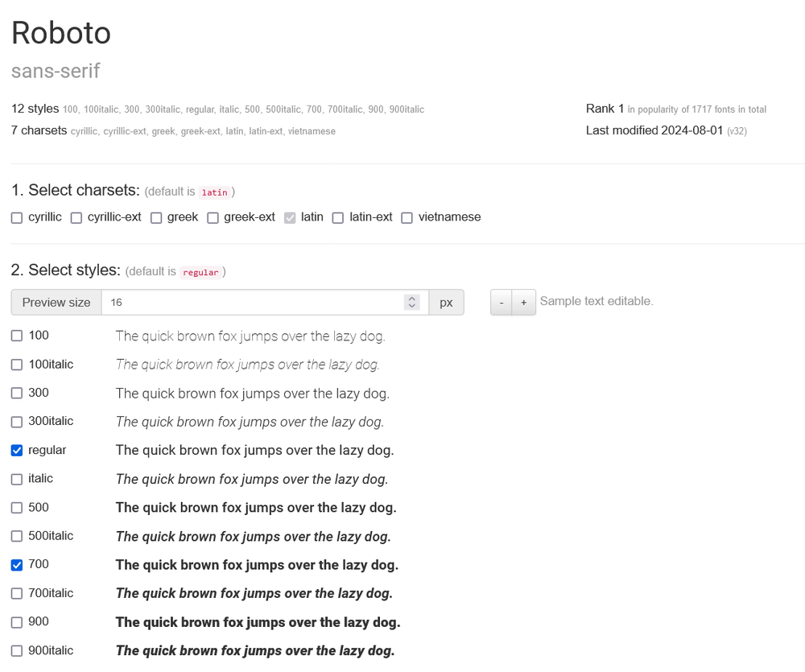Check the cyrillic charset checkbox
This screenshot has height=672, width=805.
tap(17, 218)
